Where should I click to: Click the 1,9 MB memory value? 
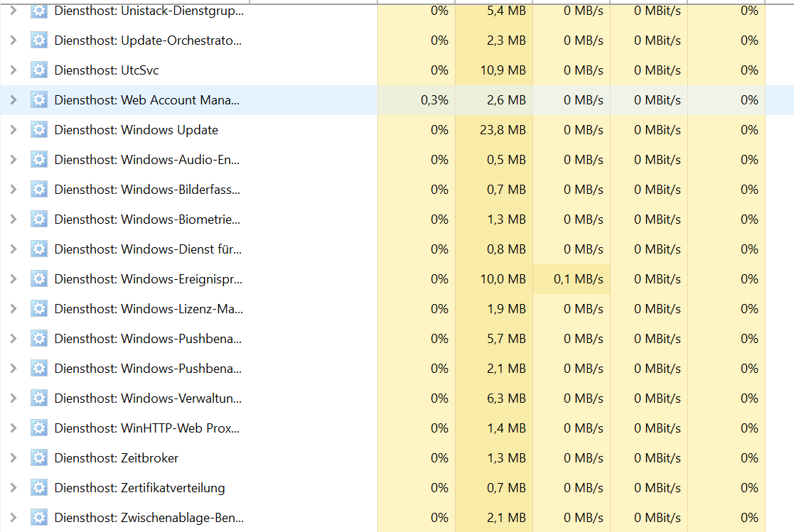click(x=506, y=309)
